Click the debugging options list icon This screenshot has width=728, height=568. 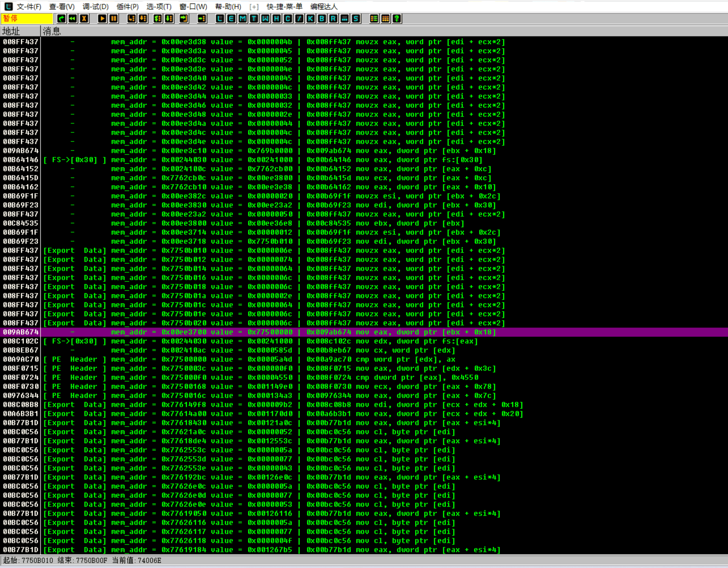point(374,19)
